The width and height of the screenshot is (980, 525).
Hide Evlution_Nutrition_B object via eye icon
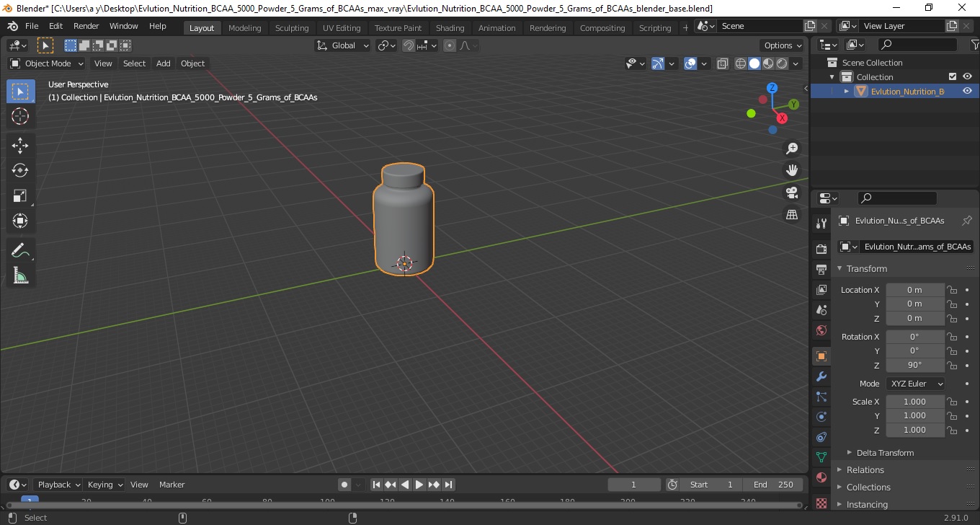(x=968, y=91)
